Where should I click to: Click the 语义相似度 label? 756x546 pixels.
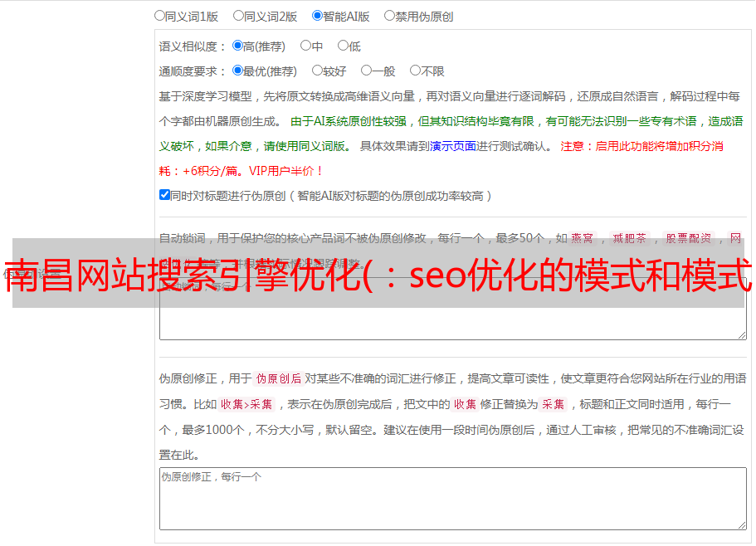pos(193,46)
